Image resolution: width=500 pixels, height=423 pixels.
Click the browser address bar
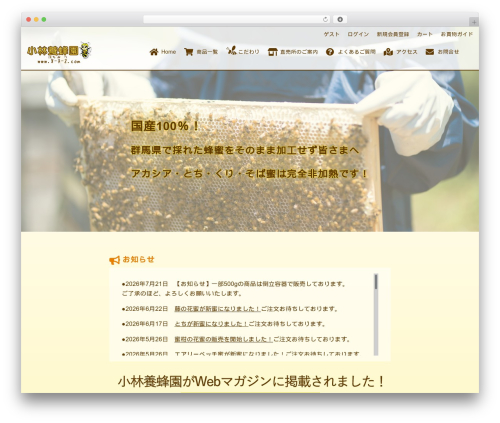coord(237,20)
